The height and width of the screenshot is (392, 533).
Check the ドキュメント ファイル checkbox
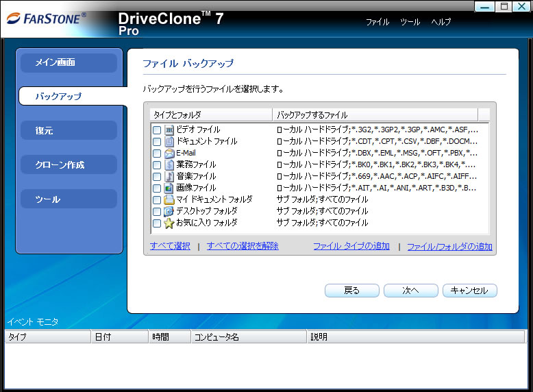(x=157, y=142)
